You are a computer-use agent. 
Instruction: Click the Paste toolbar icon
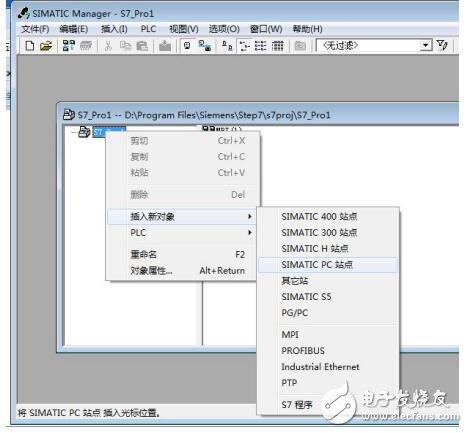(142, 46)
